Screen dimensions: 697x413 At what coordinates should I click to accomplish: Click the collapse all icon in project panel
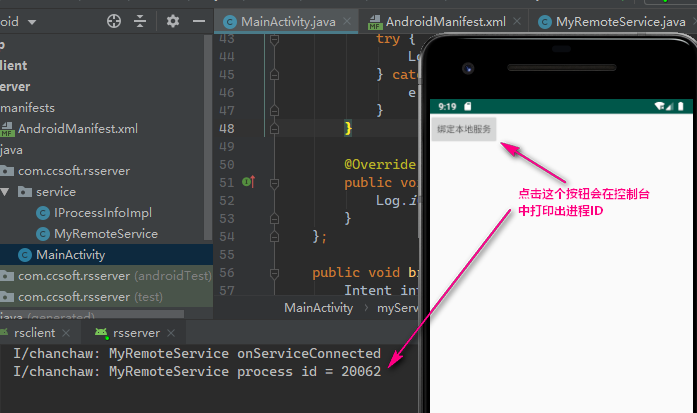tap(140, 21)
